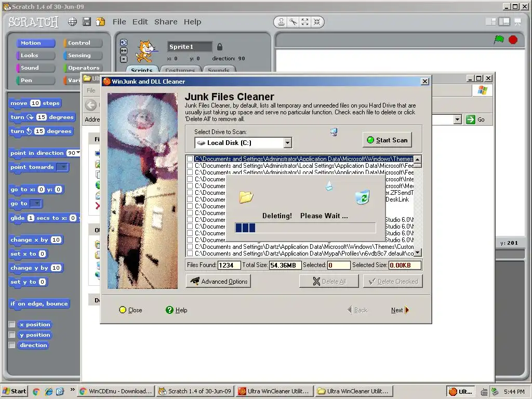Select the Control block category
The width and height of the screenshot is (532, 399).
(83, 43)
